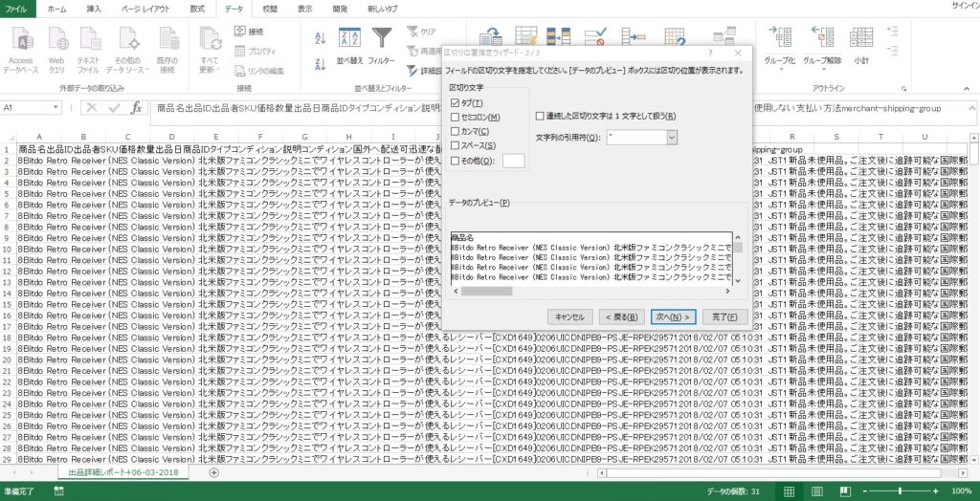Switch to the Formulas (数式) tab

197,9
